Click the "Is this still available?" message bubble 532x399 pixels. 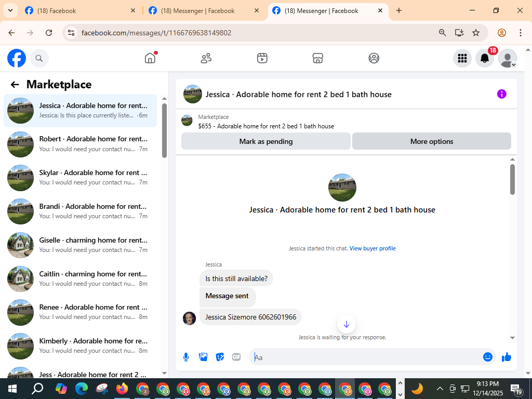tap(236, 278)
